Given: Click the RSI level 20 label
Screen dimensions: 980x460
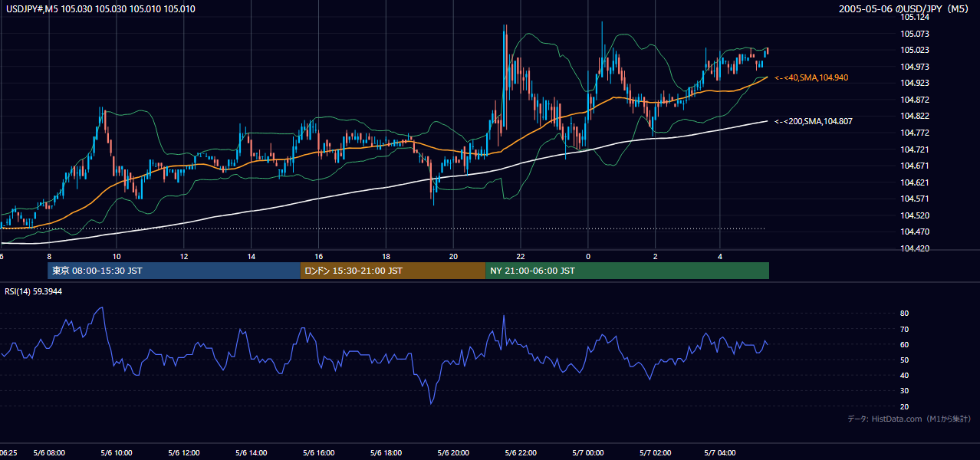Looking at the screenshot, I should coord(905,406).
